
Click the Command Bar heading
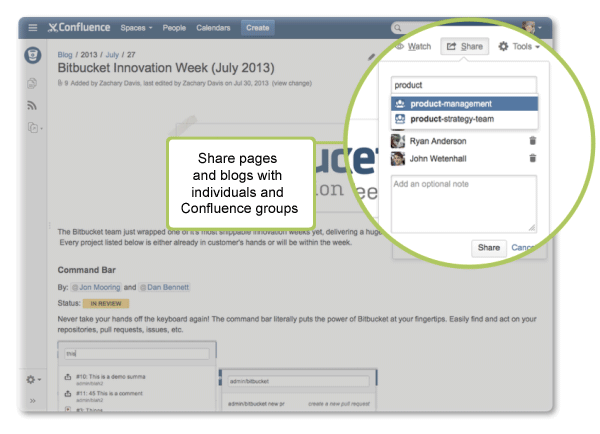click(x=86, y=270)
